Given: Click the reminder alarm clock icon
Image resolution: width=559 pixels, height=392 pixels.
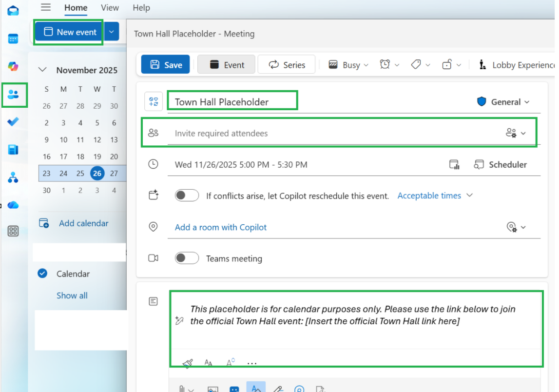Looking at the screenshot, I should pyautogui.click(x=385, y=64).
